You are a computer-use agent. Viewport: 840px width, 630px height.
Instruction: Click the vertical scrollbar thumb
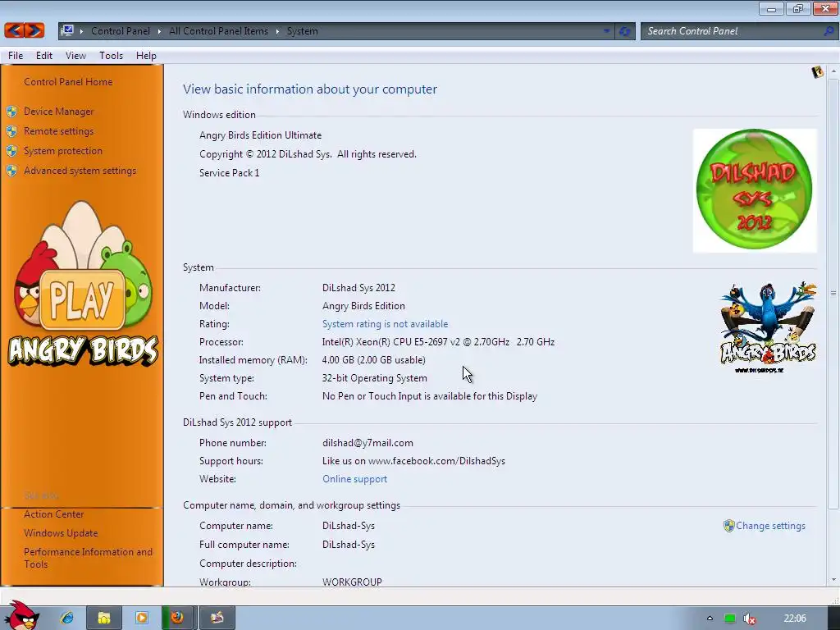pyautogui.click(x=833, y=294)
